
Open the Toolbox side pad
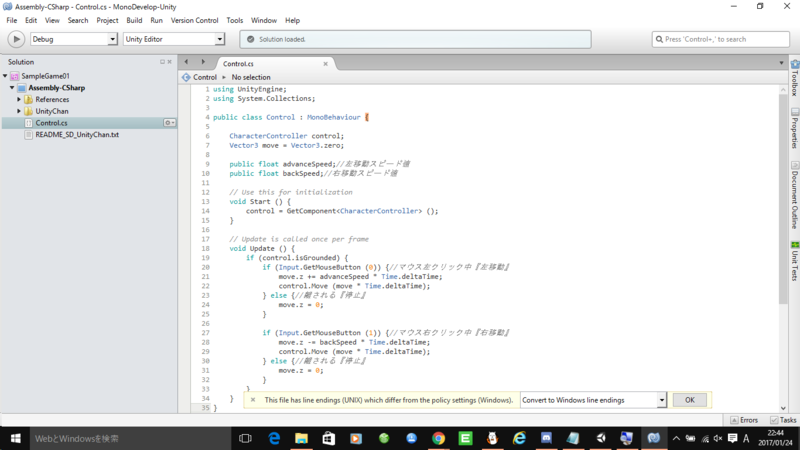(x=795, y=78)
